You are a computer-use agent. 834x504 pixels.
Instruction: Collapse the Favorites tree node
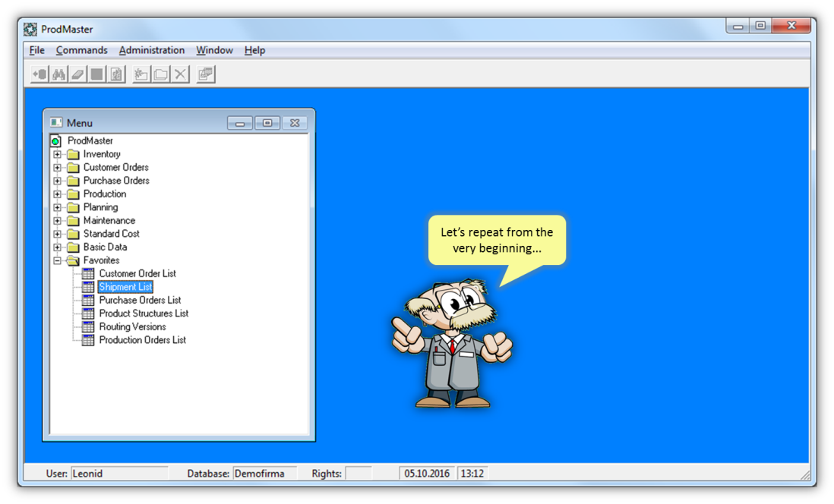point(58,260)
